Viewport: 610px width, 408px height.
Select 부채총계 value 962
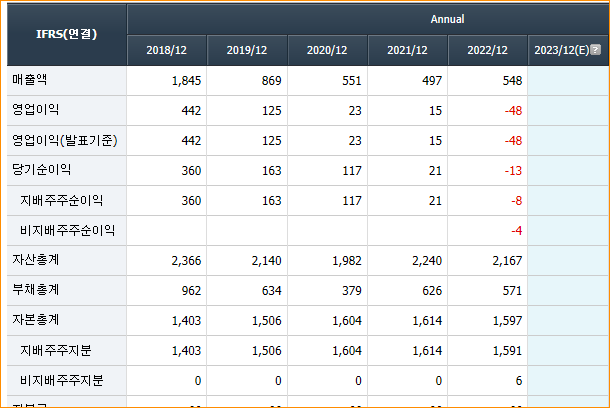[x=191, y=291]
